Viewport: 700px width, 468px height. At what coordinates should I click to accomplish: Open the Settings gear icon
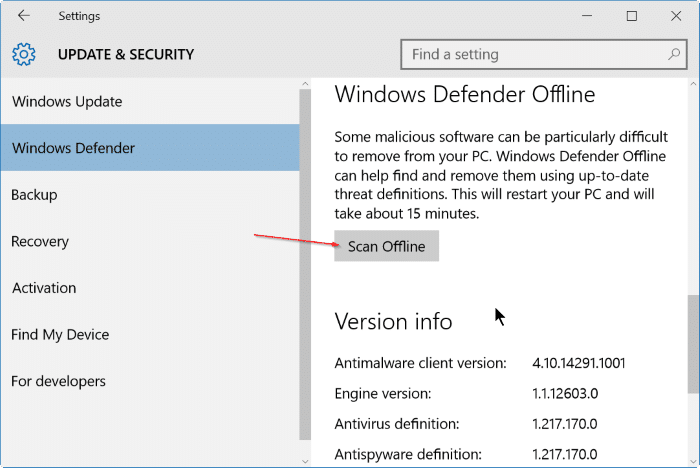coord(24,54)
